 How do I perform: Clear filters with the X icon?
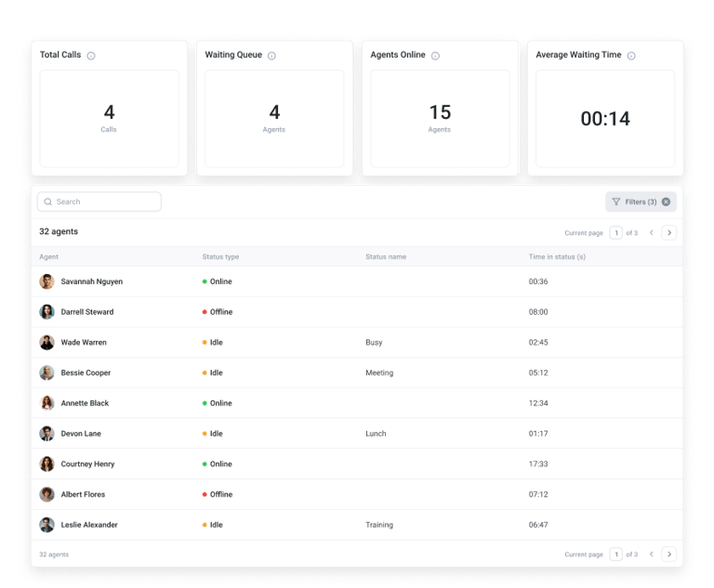pyautogui.click(x=666, y=202)
